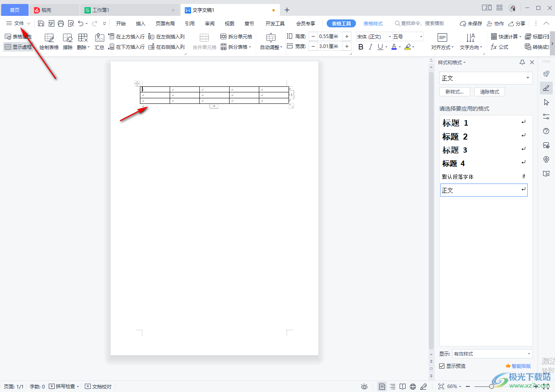This screenshot has width=555, height=392.
Task: Switch to the 插入 ribbon tab
Action: tap(141, 23)
